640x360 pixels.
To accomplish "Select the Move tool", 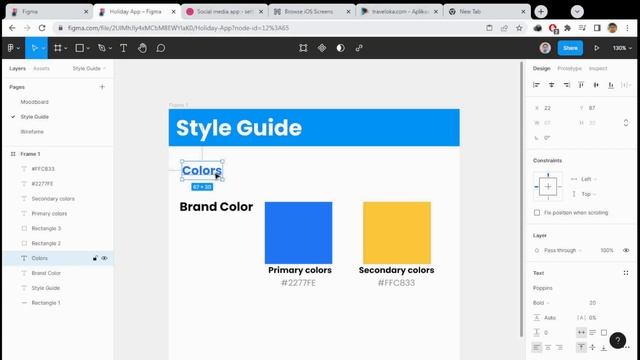I will (x=34, y=48).
